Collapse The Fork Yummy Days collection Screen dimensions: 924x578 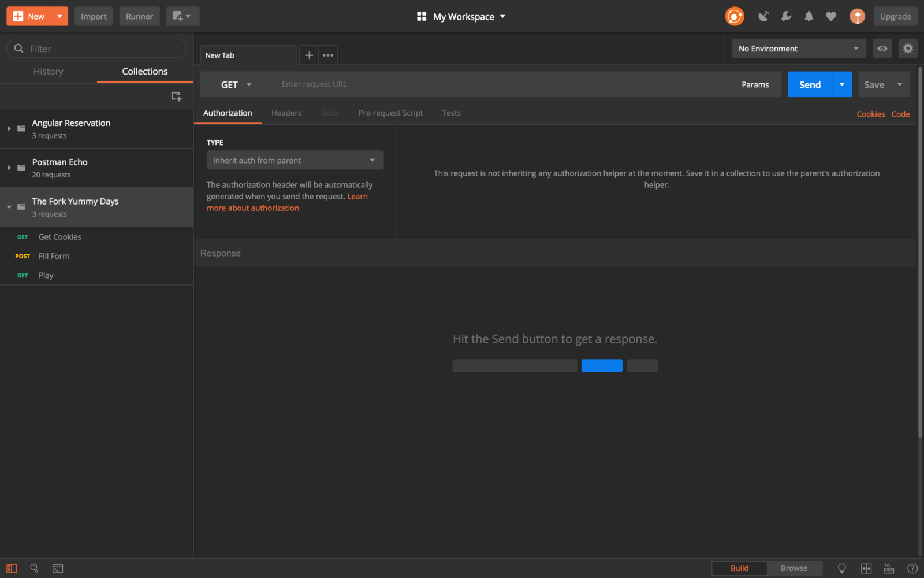click(x=9, y=207)
